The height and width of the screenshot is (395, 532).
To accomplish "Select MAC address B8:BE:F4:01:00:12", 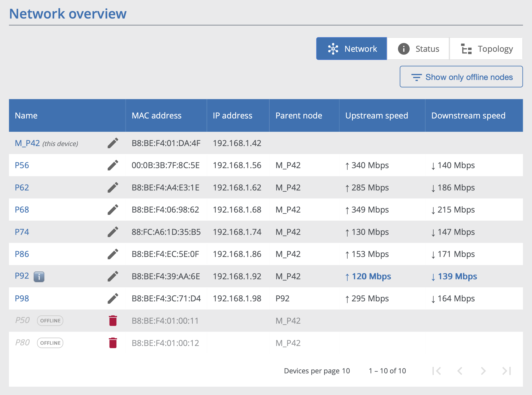I will pos(165,343).
